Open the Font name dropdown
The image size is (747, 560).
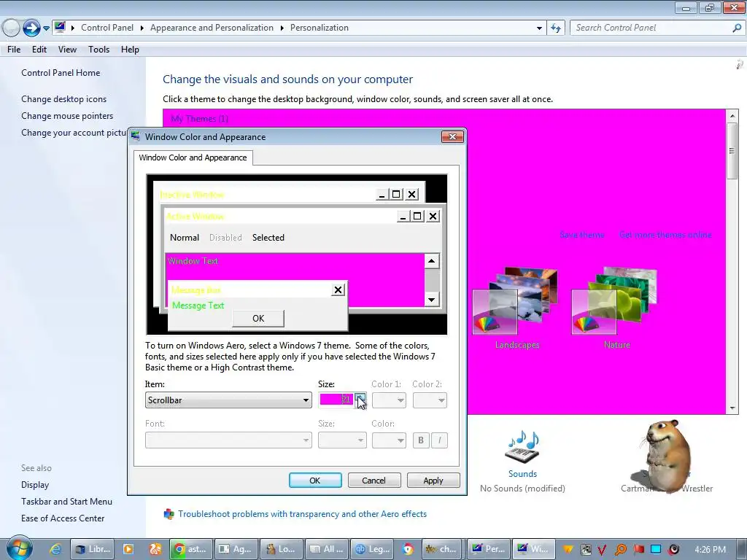coord(228,440)
